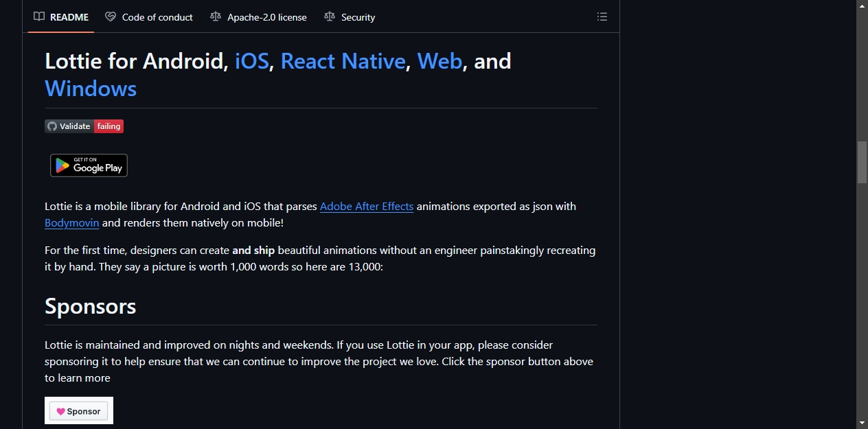The width and height of the screenshot is (868, 429).
Task: Switch to Code of conduct tab
Action: point(149,16)
